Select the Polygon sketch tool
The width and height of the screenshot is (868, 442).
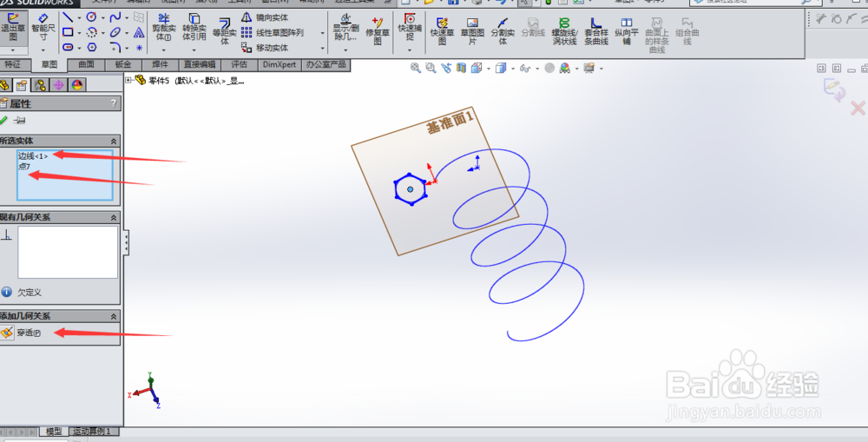click(92, 48)
